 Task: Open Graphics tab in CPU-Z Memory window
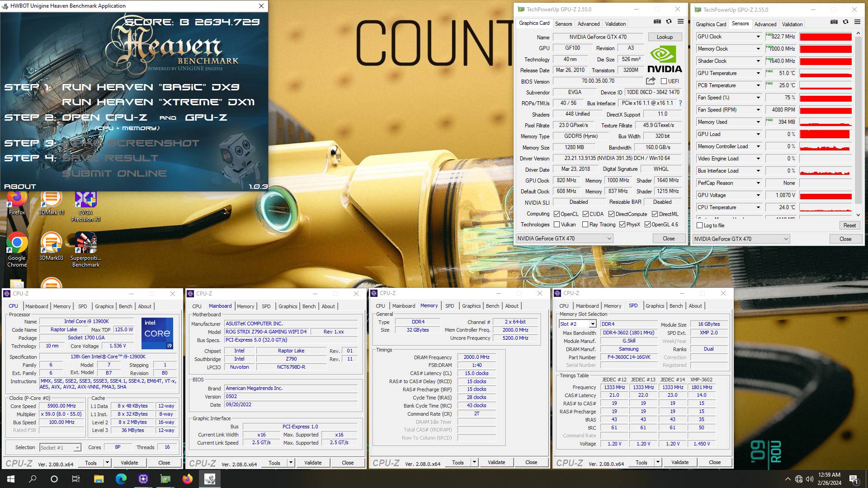pyautogui.click(x=471, y=306)
